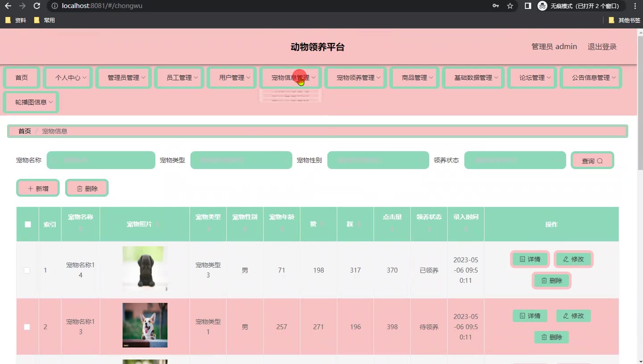
Task: Go forward with browser forward arrow
Action: [x=22, y=6]
